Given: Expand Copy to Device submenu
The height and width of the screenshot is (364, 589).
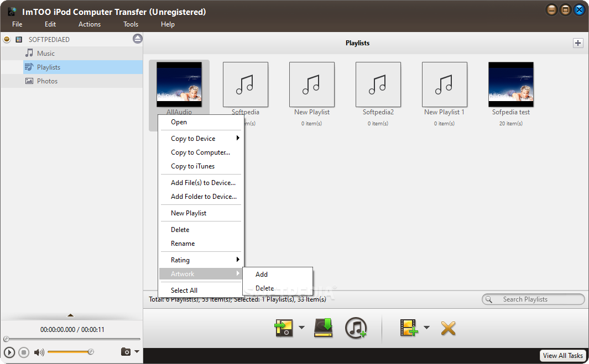Looking at the screenshot, I should [x=201, y=139].
